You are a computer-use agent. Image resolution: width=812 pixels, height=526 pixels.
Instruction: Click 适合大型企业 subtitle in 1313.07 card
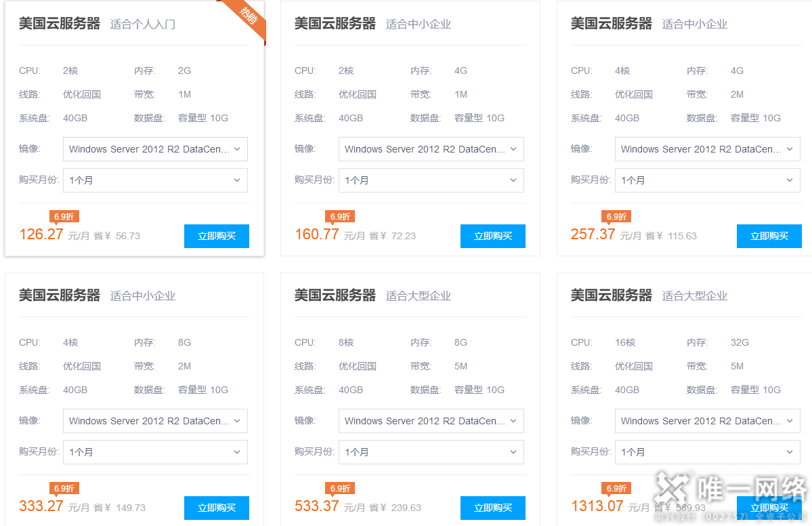click(x=694, y=296)
